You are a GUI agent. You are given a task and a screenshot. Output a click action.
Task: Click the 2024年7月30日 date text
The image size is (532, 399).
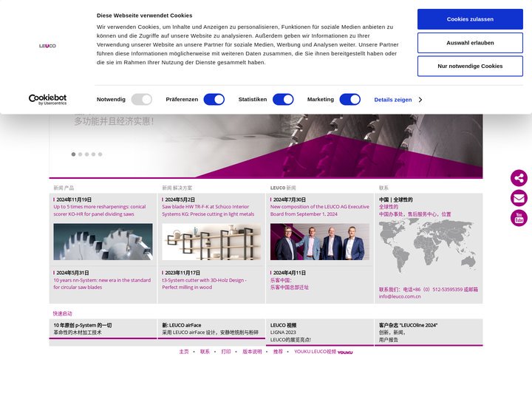(290, 199)
